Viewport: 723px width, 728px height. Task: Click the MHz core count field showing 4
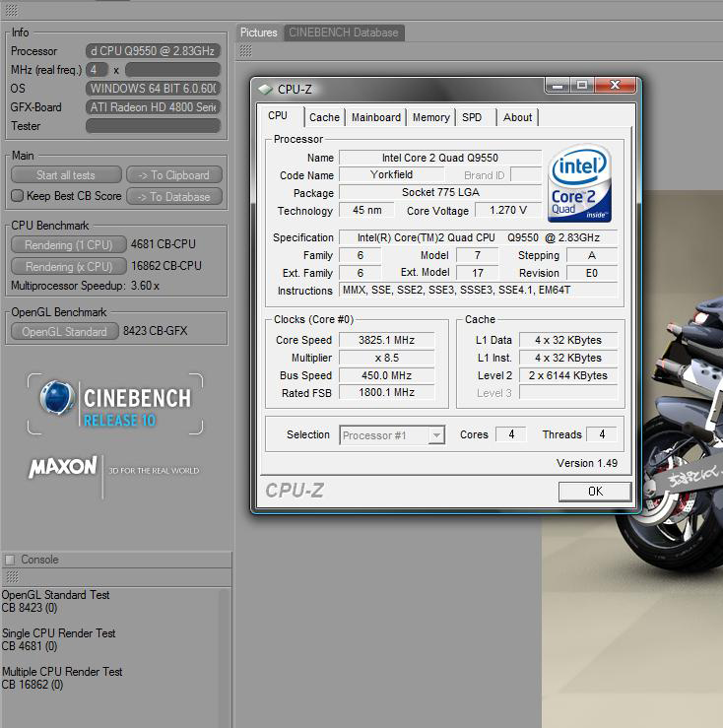pyautogui.click(x=97, y=70)
